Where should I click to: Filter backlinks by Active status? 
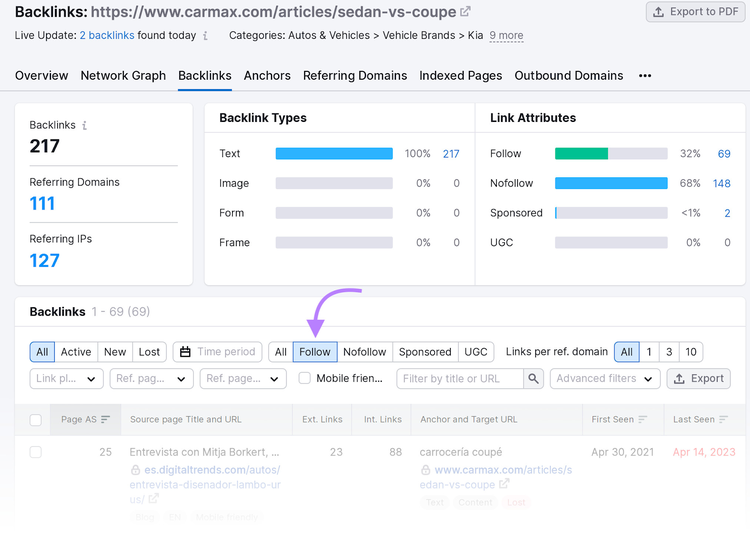[x=76, y=352]
